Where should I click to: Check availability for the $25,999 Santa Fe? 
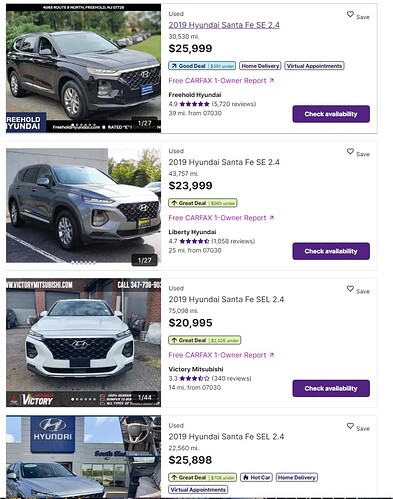(331, 114)
